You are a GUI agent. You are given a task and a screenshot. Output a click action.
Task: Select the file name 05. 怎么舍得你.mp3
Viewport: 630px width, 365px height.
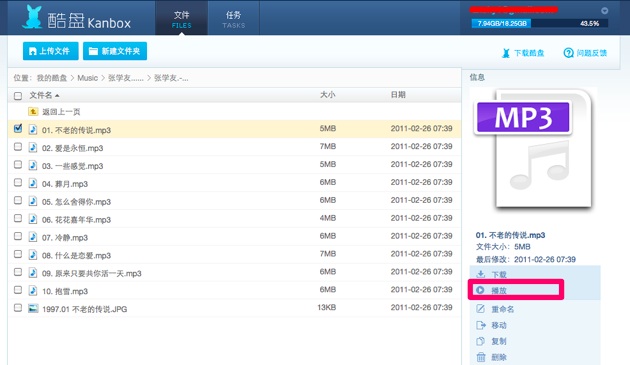[76, 202]
